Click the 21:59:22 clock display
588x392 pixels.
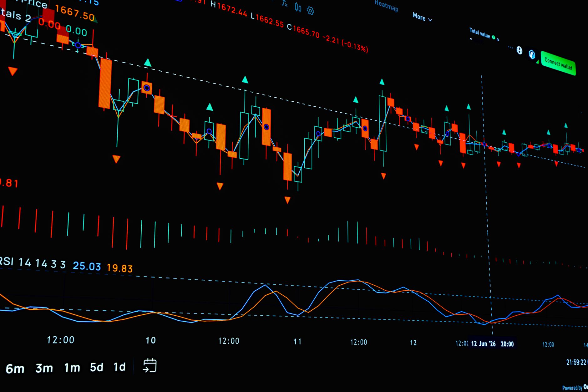tap(576, 362)
